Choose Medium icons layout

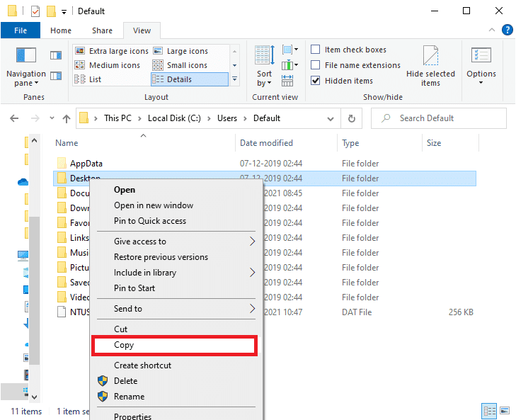(108, 65)
